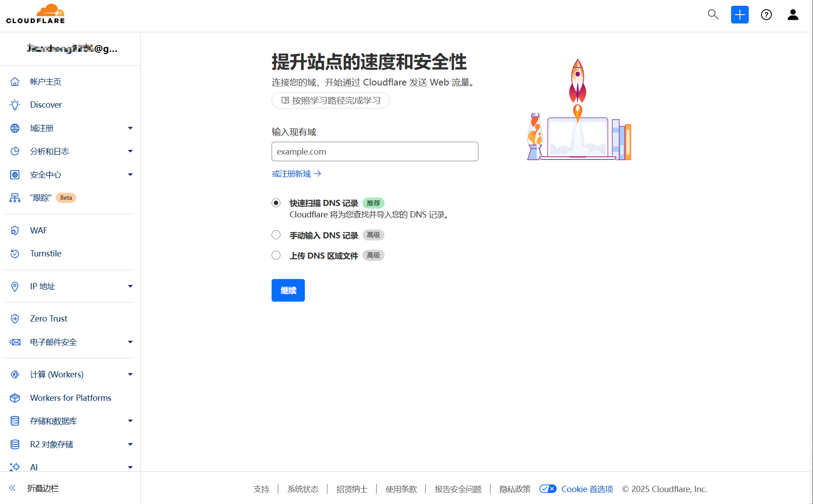Expand the R2 对象存储 dropdown arrow
Image resolution: width=813 pixels, height=504 pixels.
click(130, 445)
